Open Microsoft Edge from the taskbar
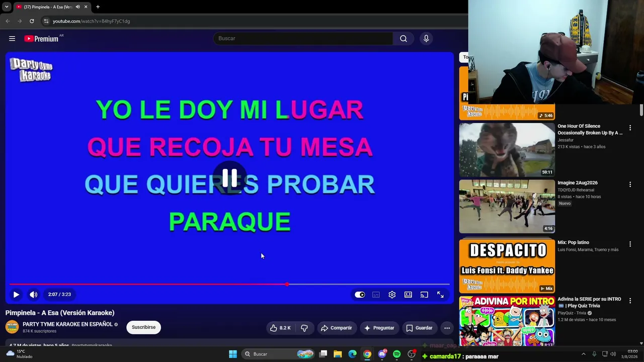644x362 pixels. coord(353,354)
